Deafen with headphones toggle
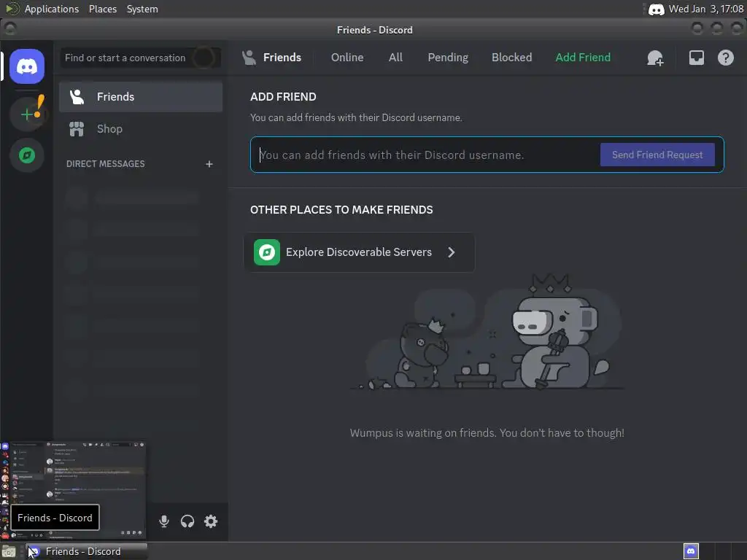Viewport: 747px width, 560px height. 187,521
